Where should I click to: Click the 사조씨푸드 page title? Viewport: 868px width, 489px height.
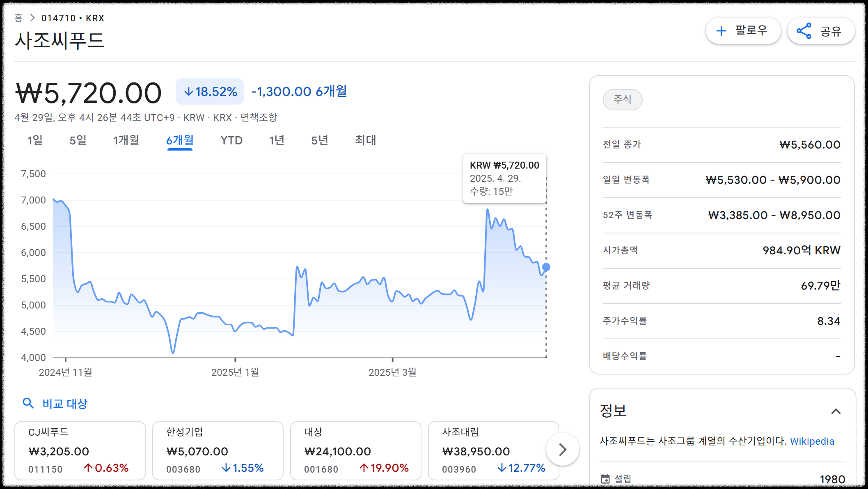pyautogui.click(x=60, y=41)
